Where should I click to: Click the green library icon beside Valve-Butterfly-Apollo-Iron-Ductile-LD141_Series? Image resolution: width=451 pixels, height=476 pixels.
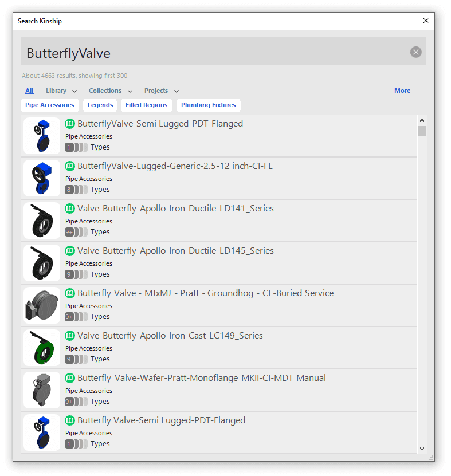70,209
